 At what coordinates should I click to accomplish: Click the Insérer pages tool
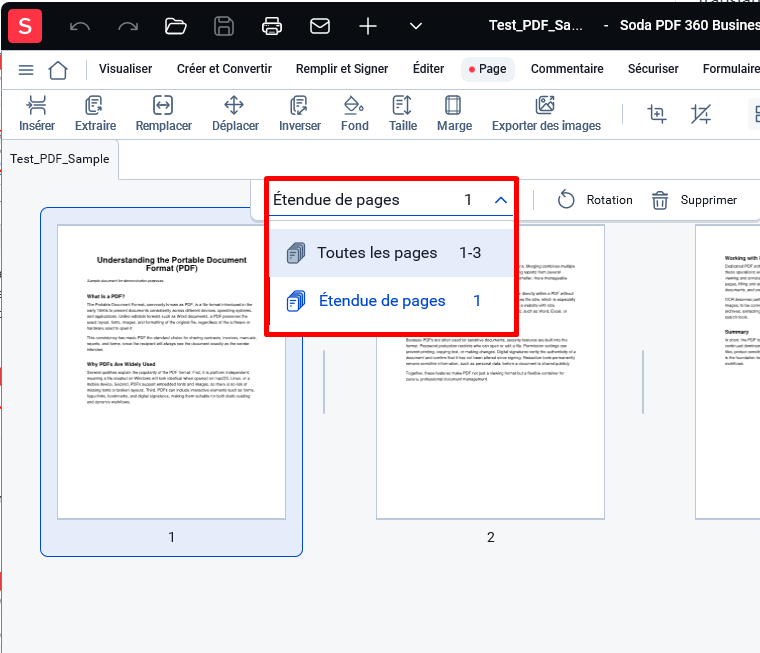pos(37,114)
